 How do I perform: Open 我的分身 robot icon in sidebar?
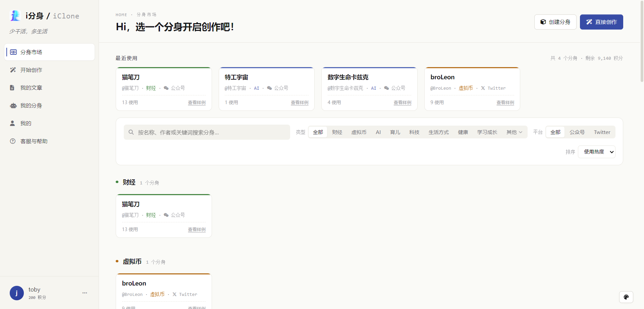(x=13, y=105)
